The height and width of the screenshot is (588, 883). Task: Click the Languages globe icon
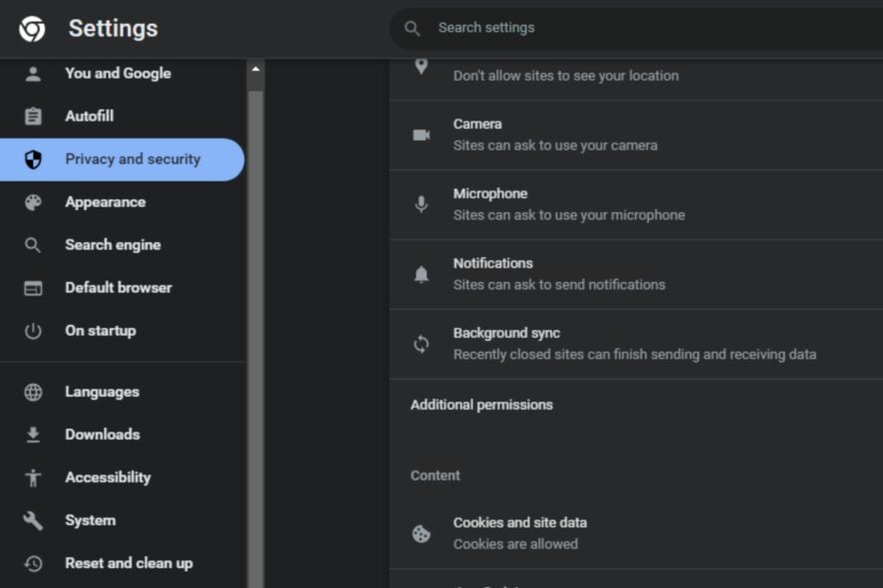[33, 391]
